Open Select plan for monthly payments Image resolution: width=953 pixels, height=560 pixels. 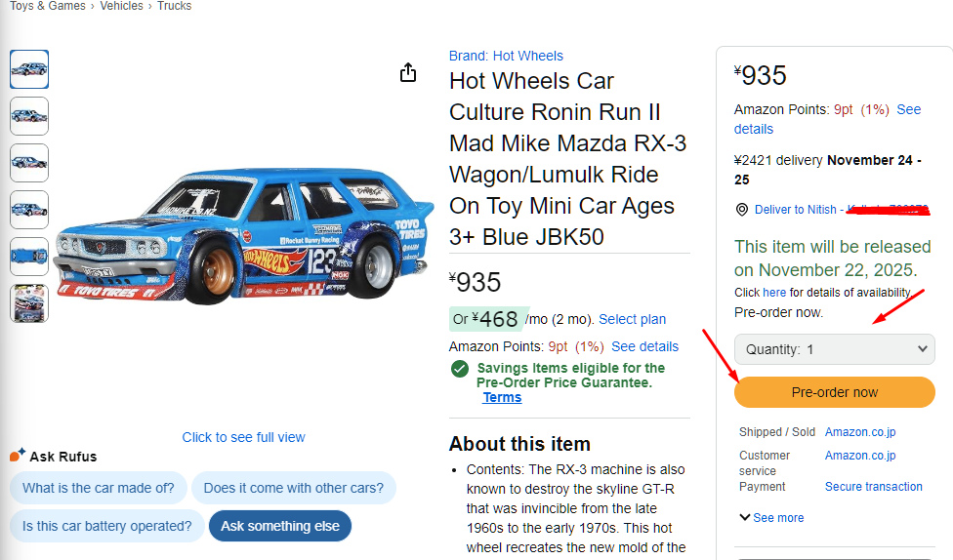click(633, 319)
